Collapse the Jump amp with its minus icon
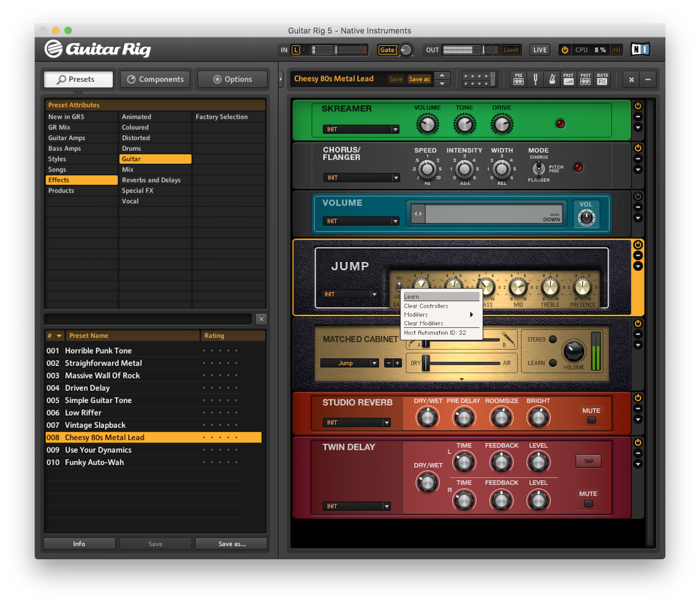The width and height of the screenshot is (700, 605). 638,255
